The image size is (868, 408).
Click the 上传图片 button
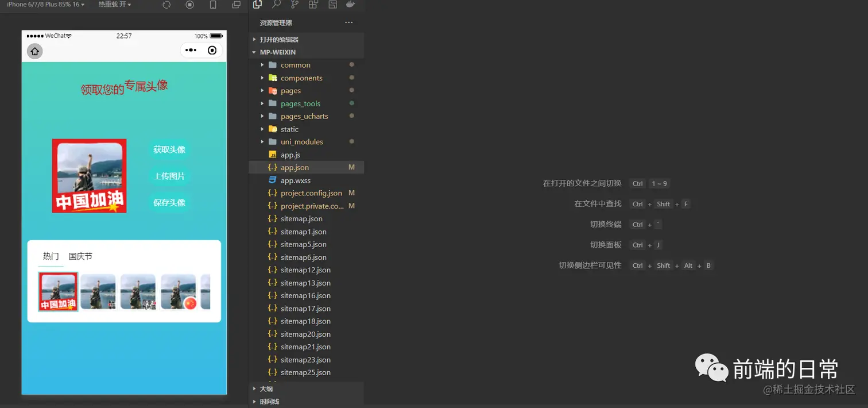point(169,176)
